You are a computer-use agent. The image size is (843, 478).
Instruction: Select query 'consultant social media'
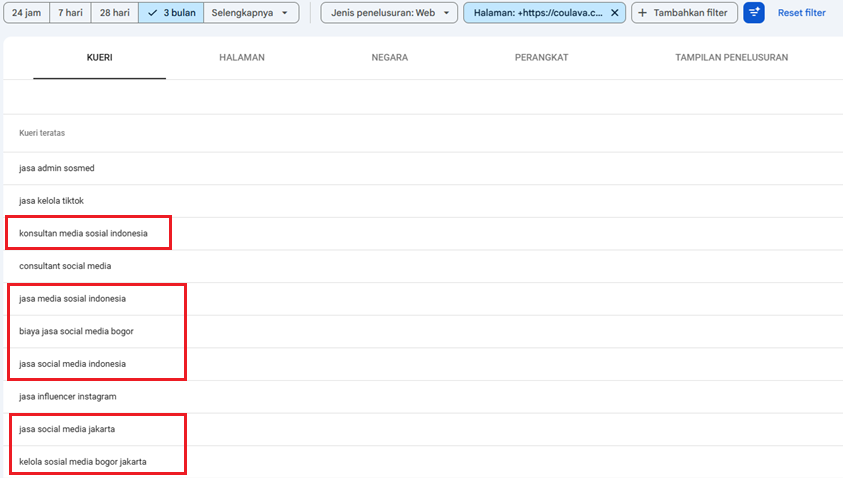pyautogui.click(x=65, y=266)
